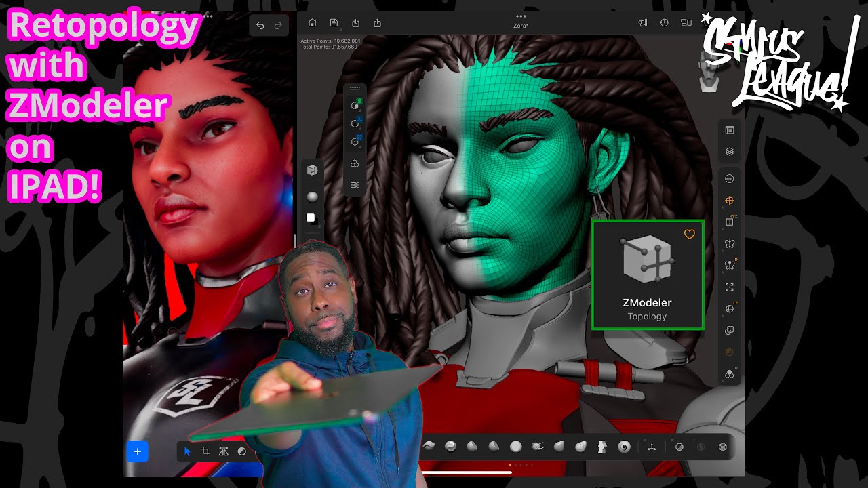Select the blue arrow pointer tool
The width and height of the screenshot is (868, 488).
click(x=188, y=451)
